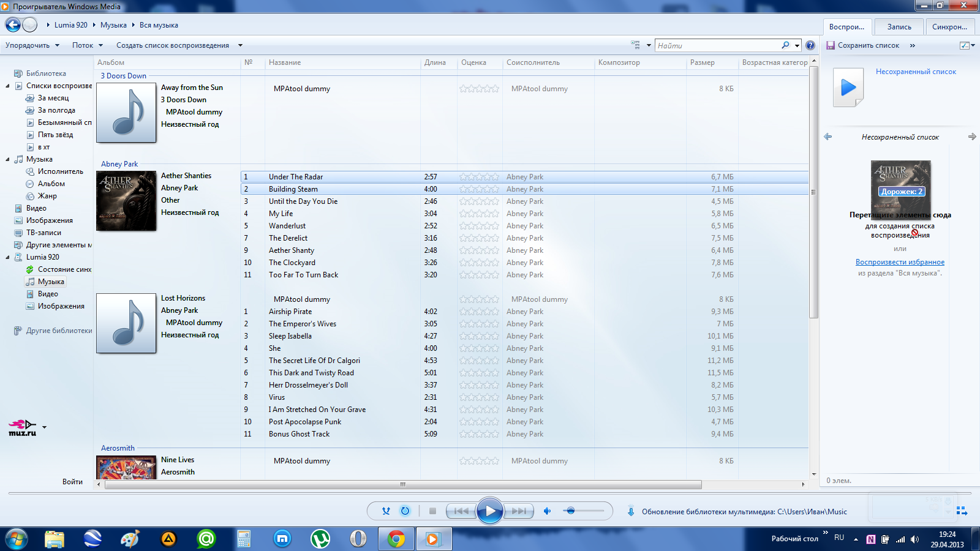Stop playback with the stop button
Image resolution: width=980 pixels, height=551 pixels.
[432, 511]
